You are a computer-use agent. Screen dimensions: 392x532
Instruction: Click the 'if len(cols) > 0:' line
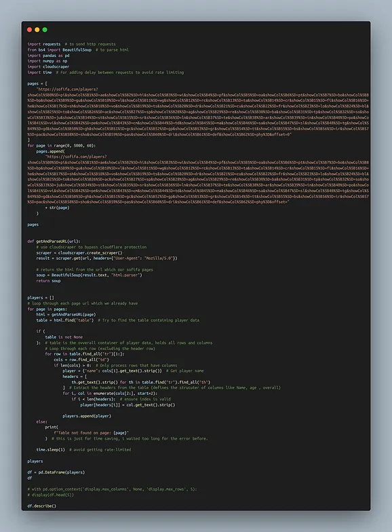[x=115, y=365]
